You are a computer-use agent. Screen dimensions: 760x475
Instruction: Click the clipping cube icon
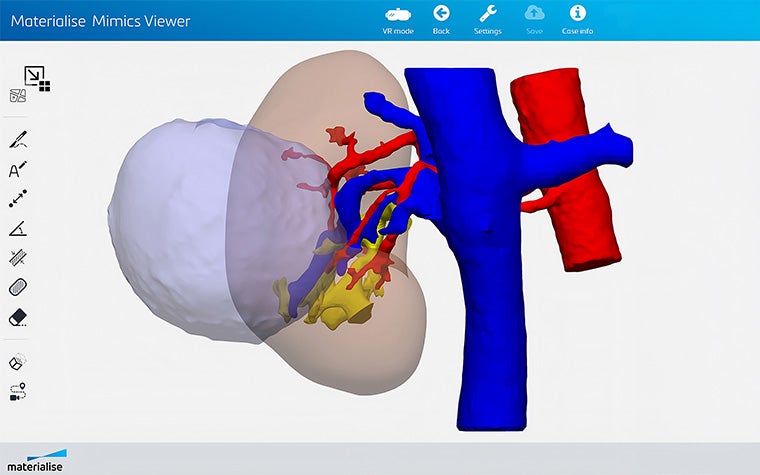pos(17,362)
